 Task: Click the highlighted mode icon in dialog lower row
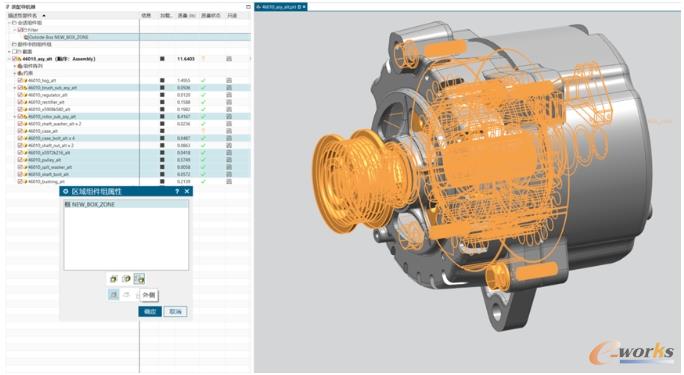pos(114,295)
